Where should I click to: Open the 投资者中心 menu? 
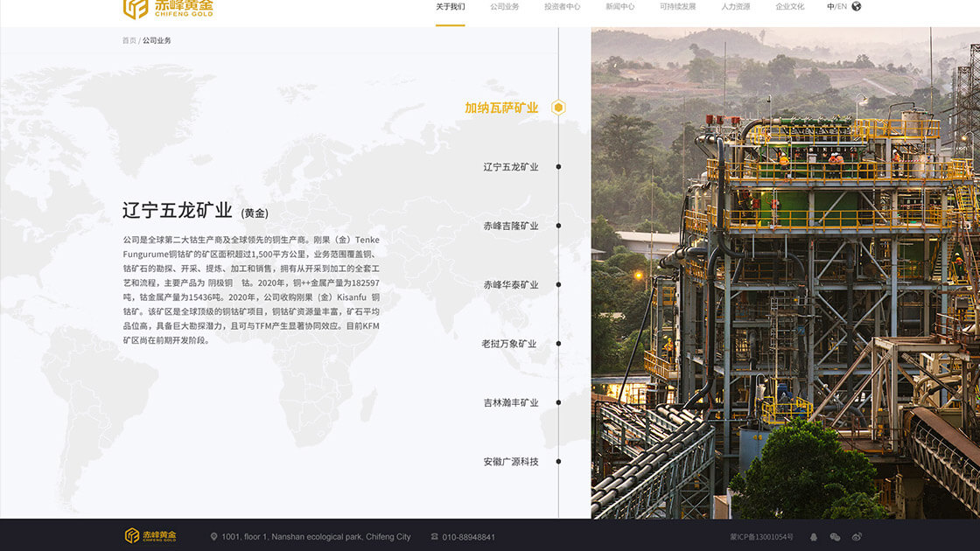[x=562, y=7]
